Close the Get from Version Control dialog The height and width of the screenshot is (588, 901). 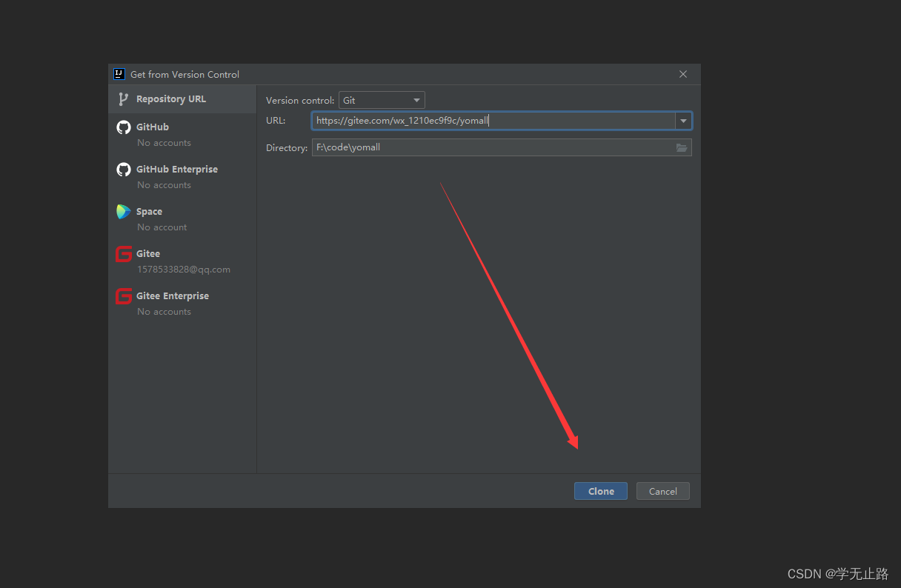click(683, 74)
